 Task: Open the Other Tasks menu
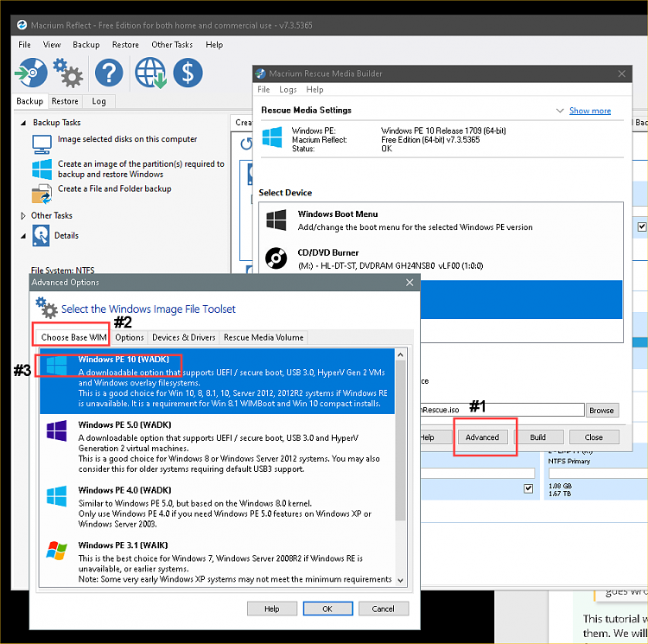[x=172, y=45]
